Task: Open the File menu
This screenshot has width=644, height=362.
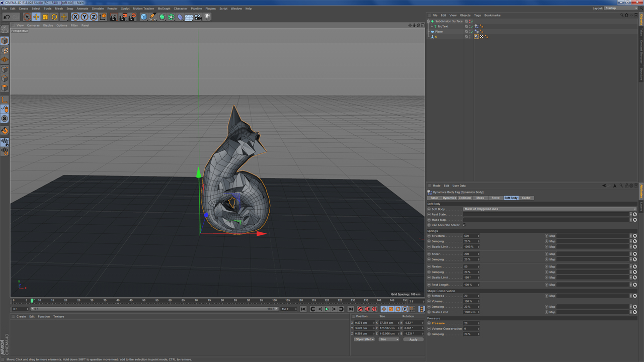Action: tap(5, 9)
